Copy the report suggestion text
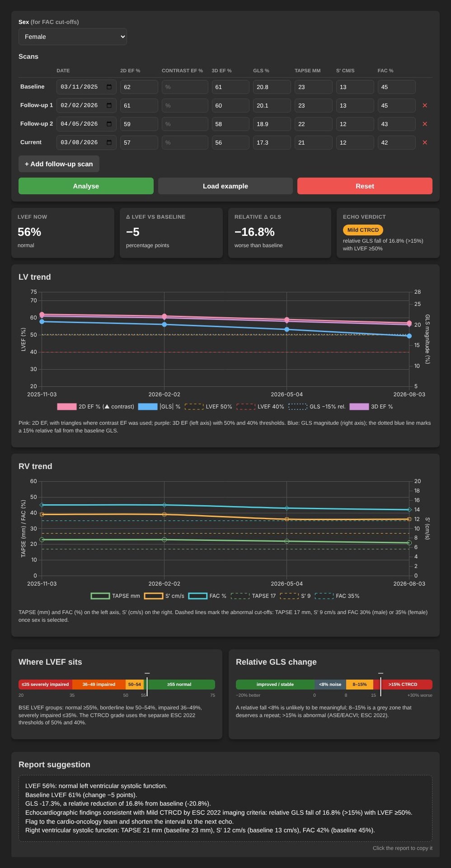 coord(225,808)
